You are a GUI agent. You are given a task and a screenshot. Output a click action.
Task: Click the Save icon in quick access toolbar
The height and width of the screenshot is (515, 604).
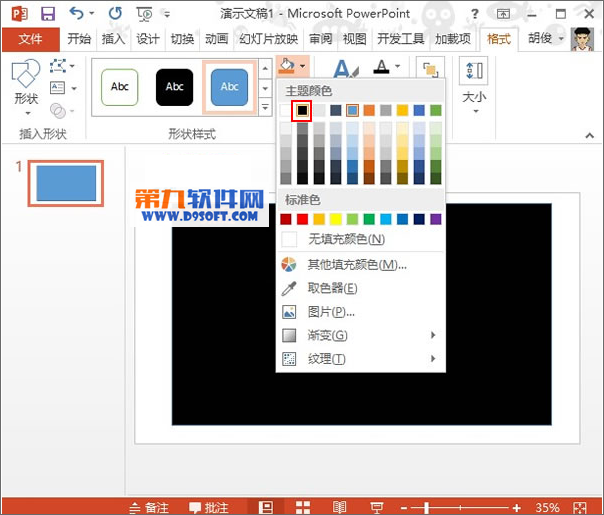click(x=47, y=14)
